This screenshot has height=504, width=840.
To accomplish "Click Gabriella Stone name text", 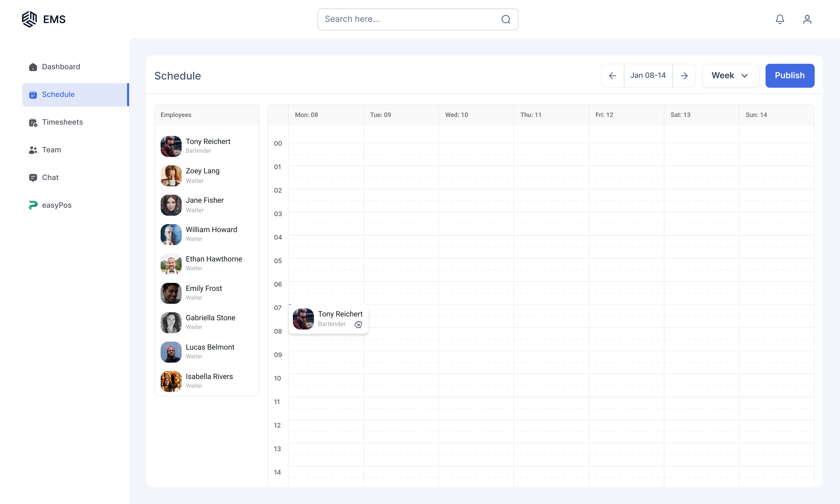I will pos(211,318).
